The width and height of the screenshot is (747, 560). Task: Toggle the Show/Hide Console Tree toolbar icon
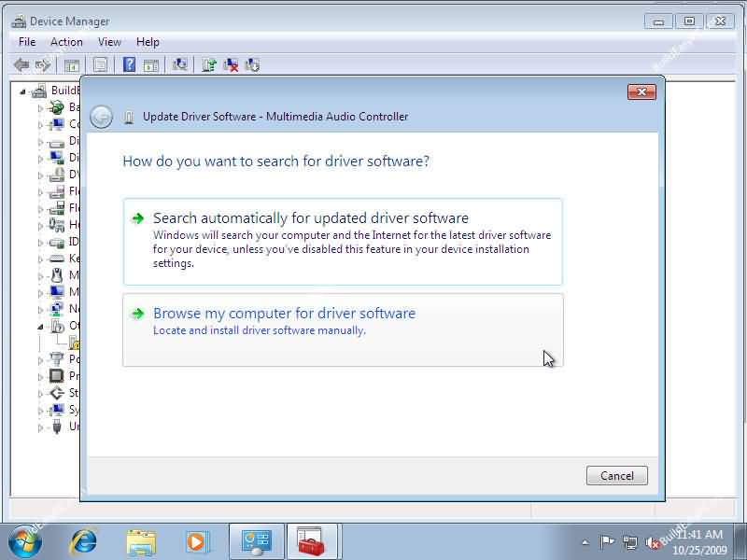click(x=72, y=65)
